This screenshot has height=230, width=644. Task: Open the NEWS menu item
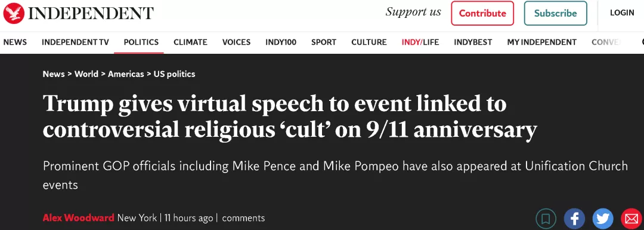tap(15, 42)
